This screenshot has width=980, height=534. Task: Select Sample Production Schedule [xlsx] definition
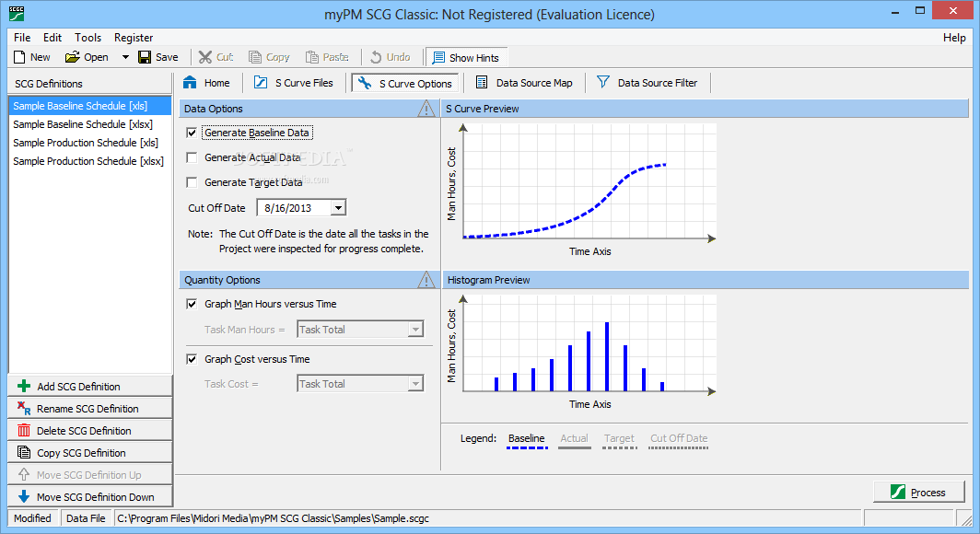click(x=90, y=160)
